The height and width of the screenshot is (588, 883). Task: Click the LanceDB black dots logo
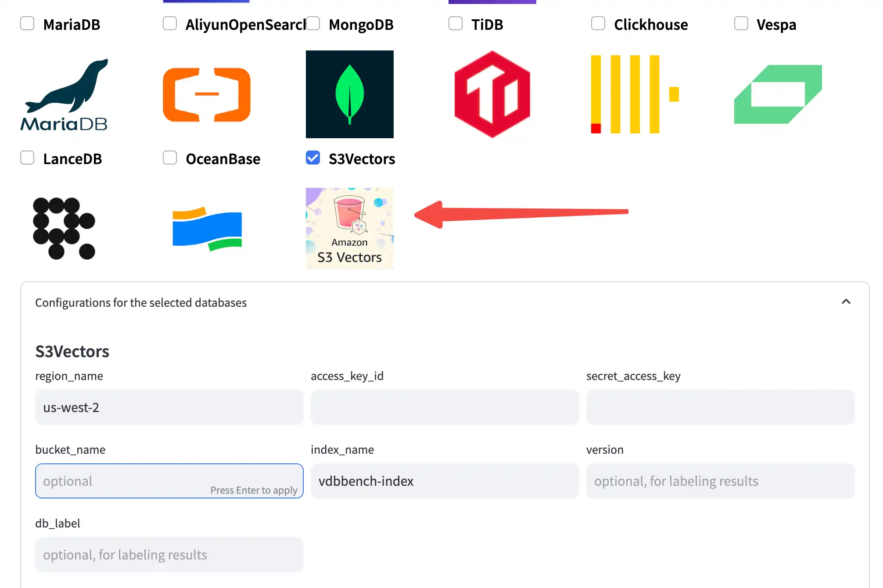coord(64,228)
